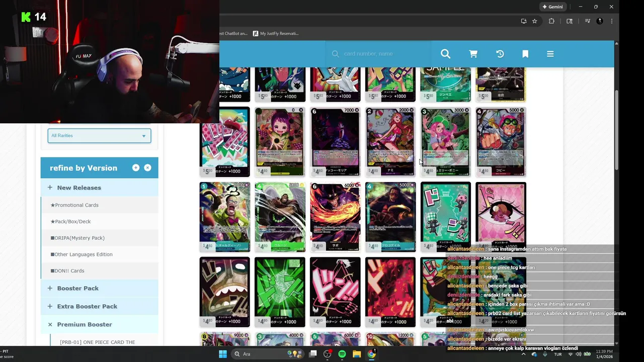Image resolution: width=644 pixels, height=362 pixels.
Task: Open the 1-cost green-suited character card
Action: coord(224,217)
